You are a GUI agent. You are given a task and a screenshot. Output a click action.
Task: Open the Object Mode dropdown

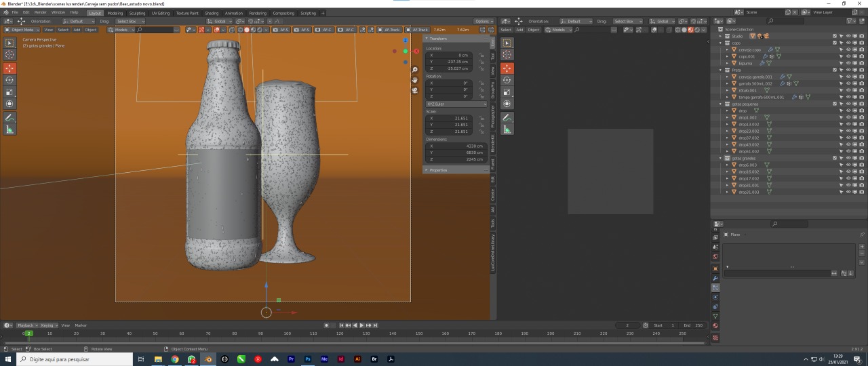coord(21,30)
